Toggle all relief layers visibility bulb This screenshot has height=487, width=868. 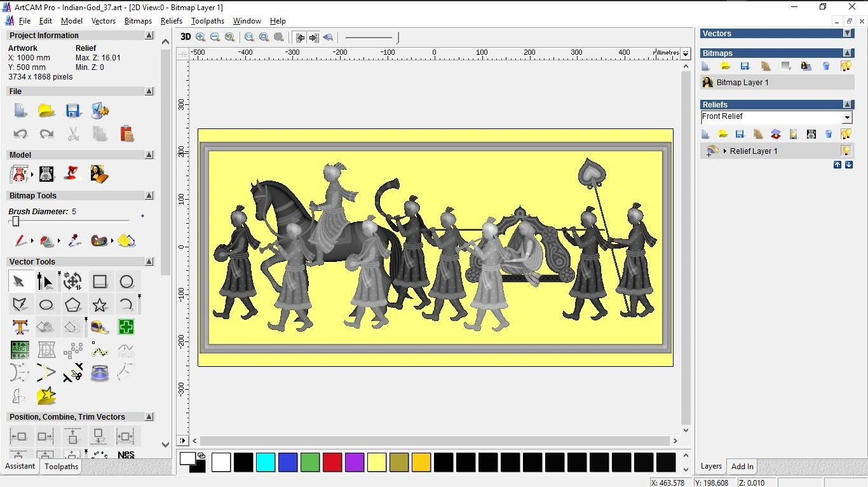click(x=846, y=134)
